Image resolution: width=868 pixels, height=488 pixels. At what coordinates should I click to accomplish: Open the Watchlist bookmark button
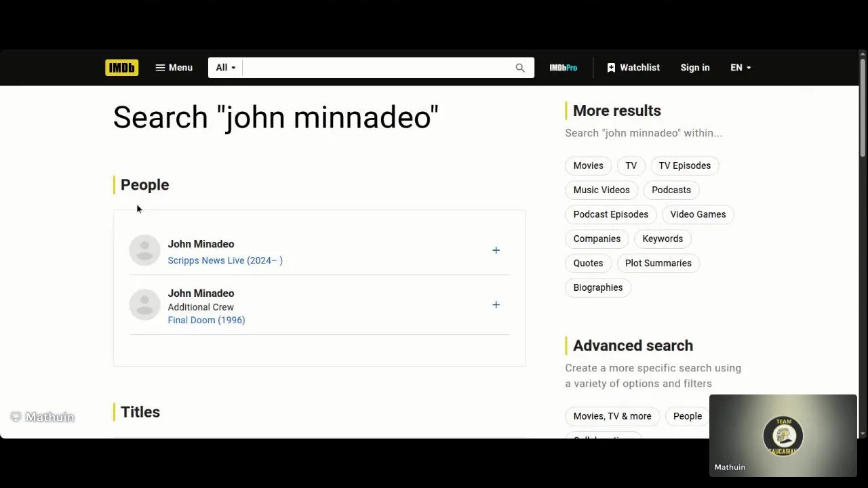pos(633,68)
